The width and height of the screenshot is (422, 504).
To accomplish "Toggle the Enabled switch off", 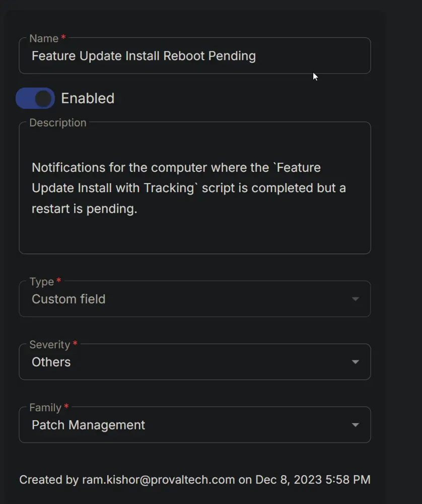I will coord(35,98).
